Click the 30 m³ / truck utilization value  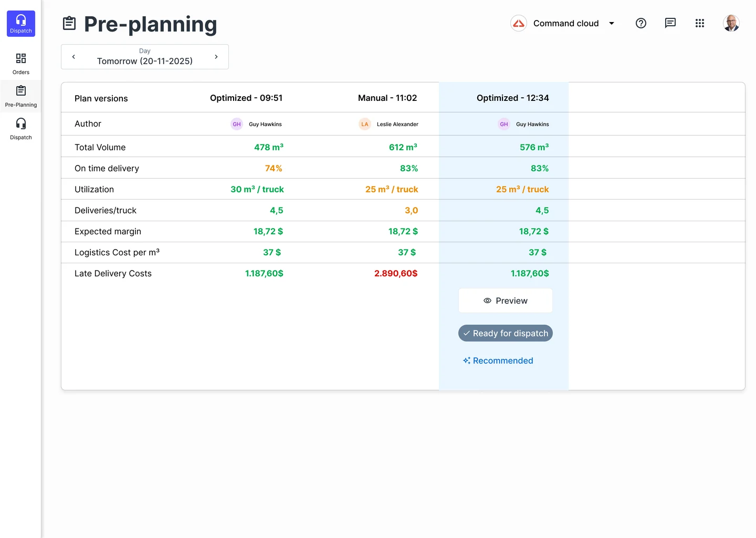pyautogui.click(x=257, y=189)
